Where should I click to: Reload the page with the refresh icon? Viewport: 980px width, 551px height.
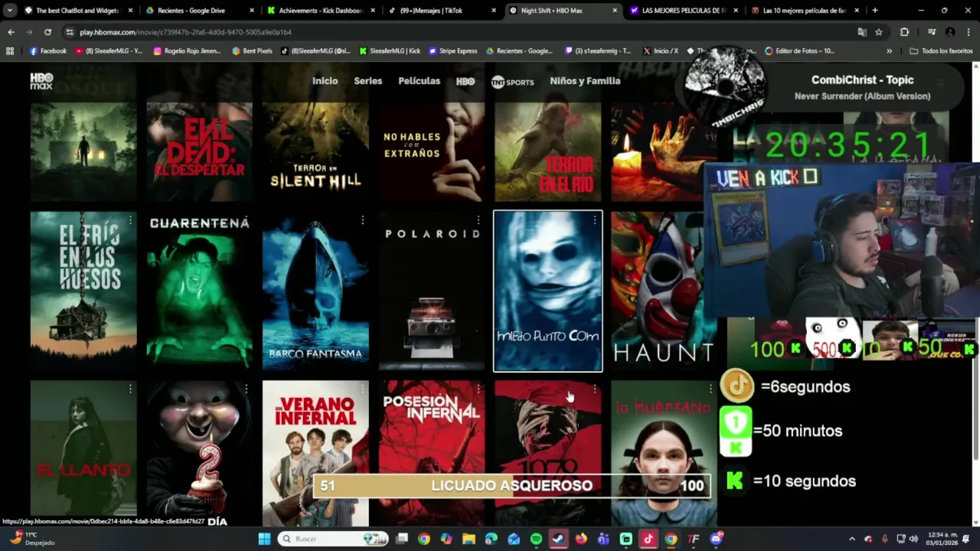[47, 32]
